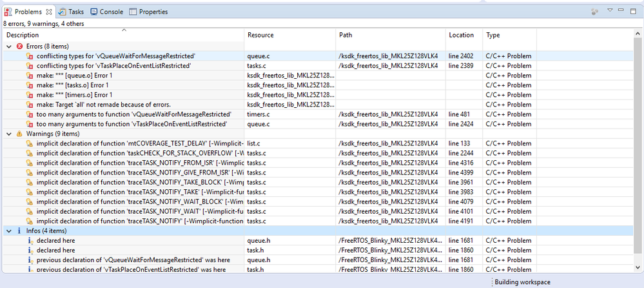Switch to the Console tab

(111, 12)
